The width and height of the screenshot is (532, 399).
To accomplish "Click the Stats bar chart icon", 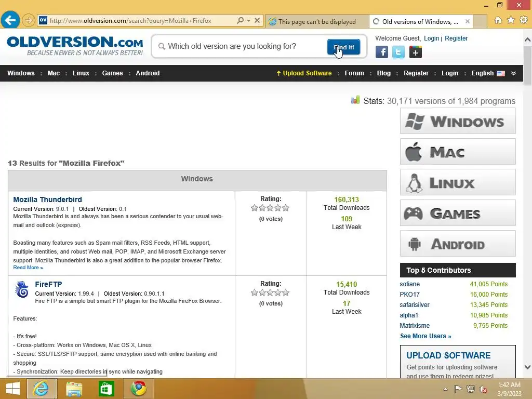I will (x=355, y=100).
